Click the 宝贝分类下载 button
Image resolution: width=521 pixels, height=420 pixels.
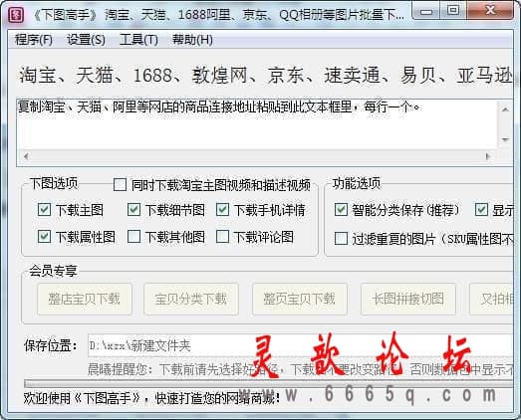pos(191,299)
